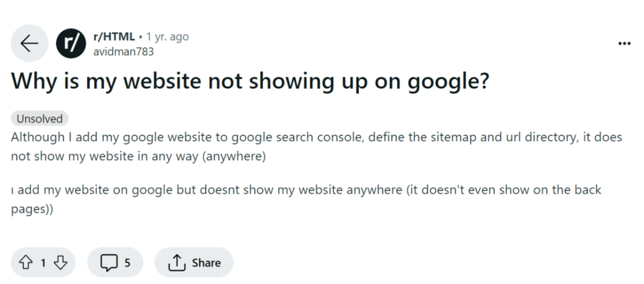This screenshot has width=644, height=284.
Task: Click the post title about website on google
Action: point(250,82)
